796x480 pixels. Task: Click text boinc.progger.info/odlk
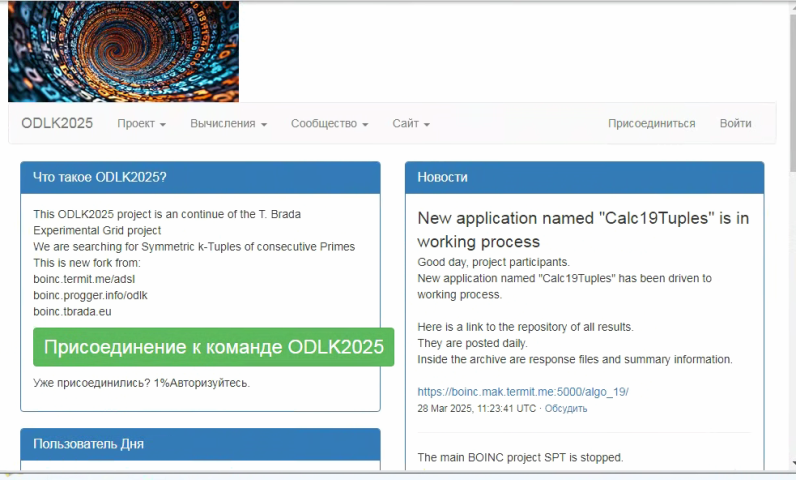[90, 295]
